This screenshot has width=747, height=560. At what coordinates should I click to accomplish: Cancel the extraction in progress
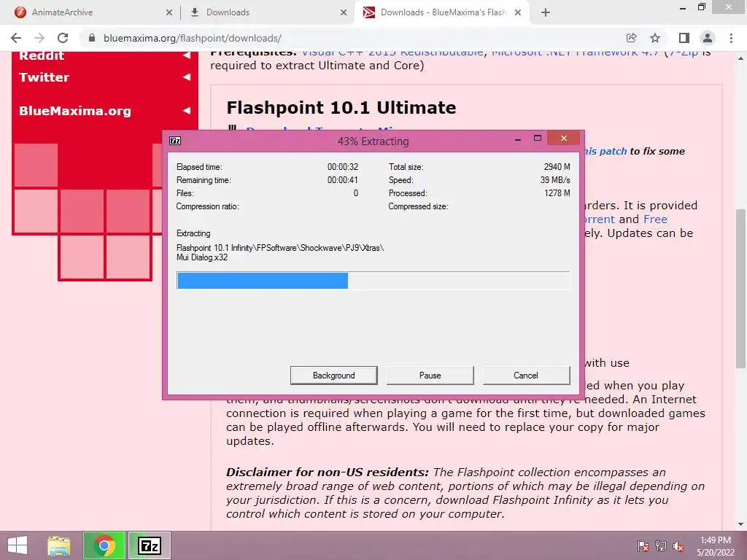coord(526,376)
